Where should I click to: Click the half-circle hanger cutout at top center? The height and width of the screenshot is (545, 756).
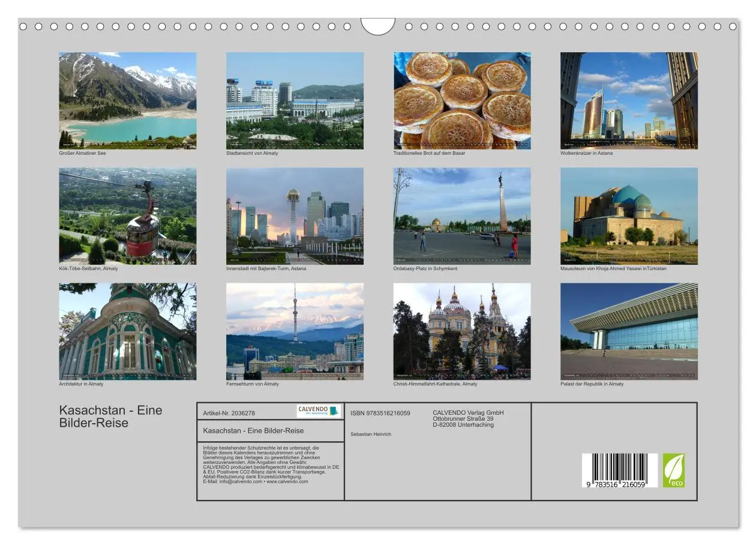[378, 26]
